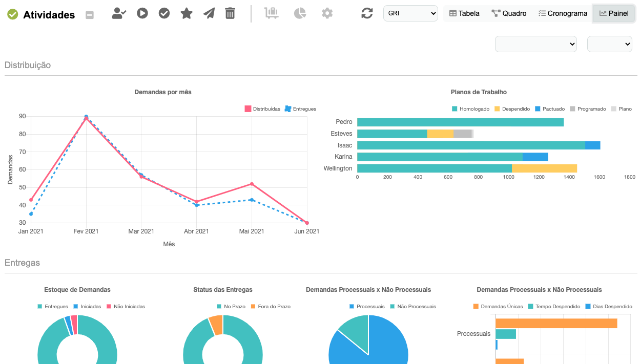Switch to the Quadro view
This screenshot has height=364, width=640.
[509, 13]
